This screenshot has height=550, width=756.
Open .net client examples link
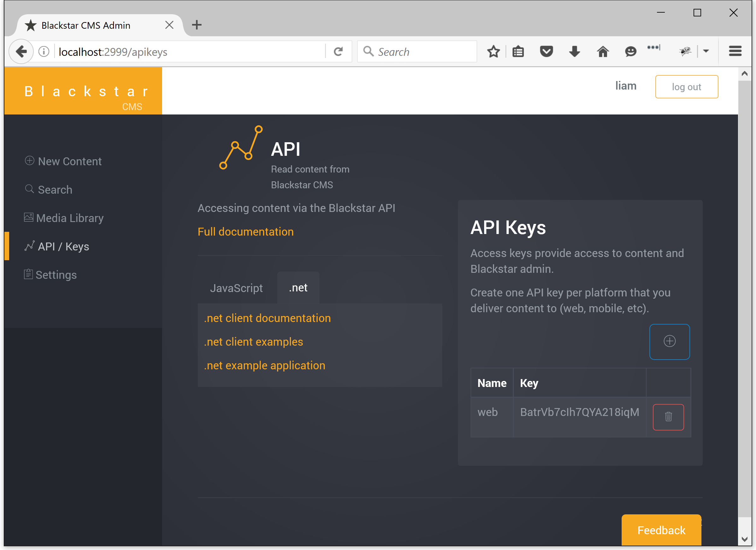(253, 342)
